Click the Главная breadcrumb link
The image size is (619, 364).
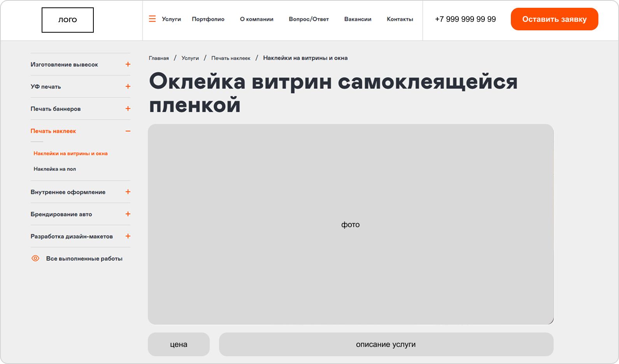159,58
